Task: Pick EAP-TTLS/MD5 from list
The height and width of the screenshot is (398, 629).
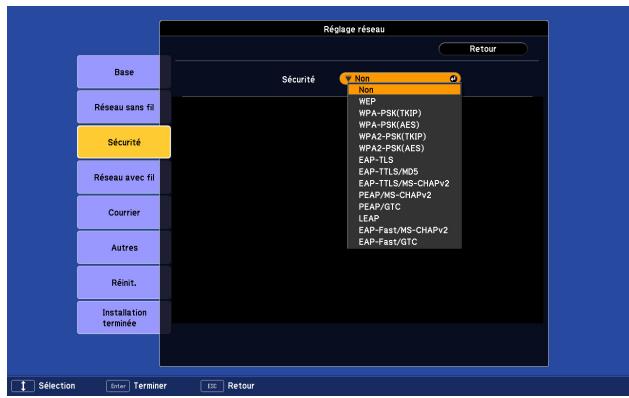Action: pos(404,172)
